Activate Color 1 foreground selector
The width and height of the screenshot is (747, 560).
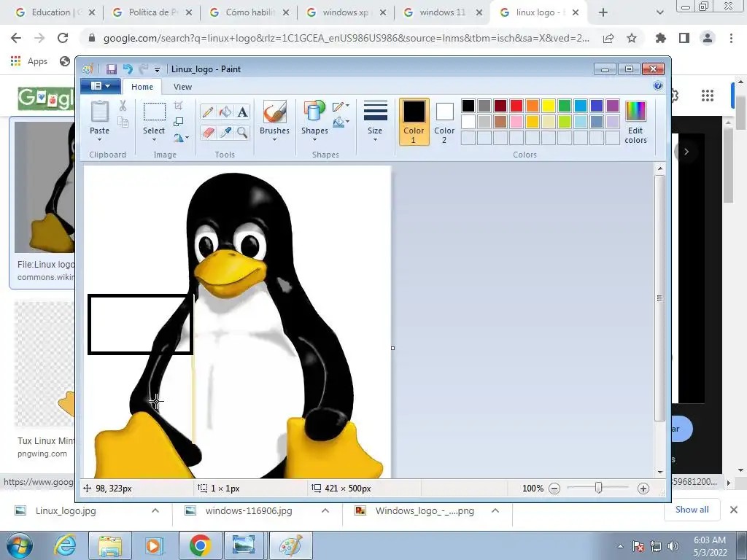point(414,122)
